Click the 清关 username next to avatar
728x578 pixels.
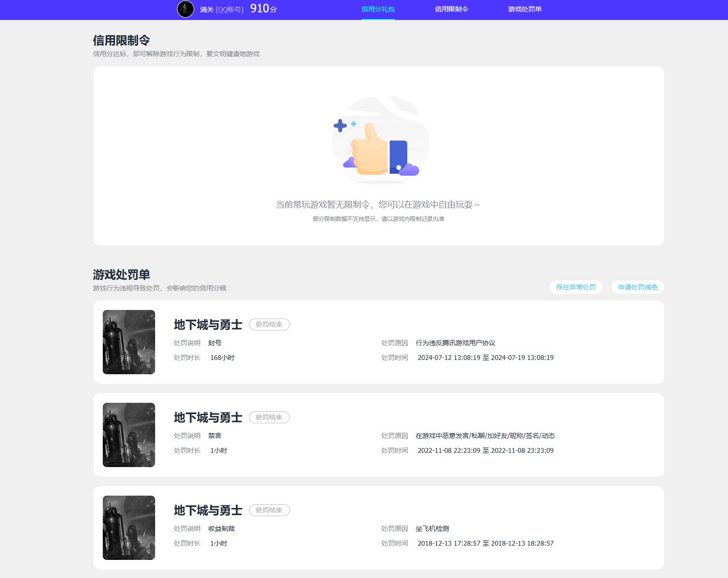pos(206,9)
